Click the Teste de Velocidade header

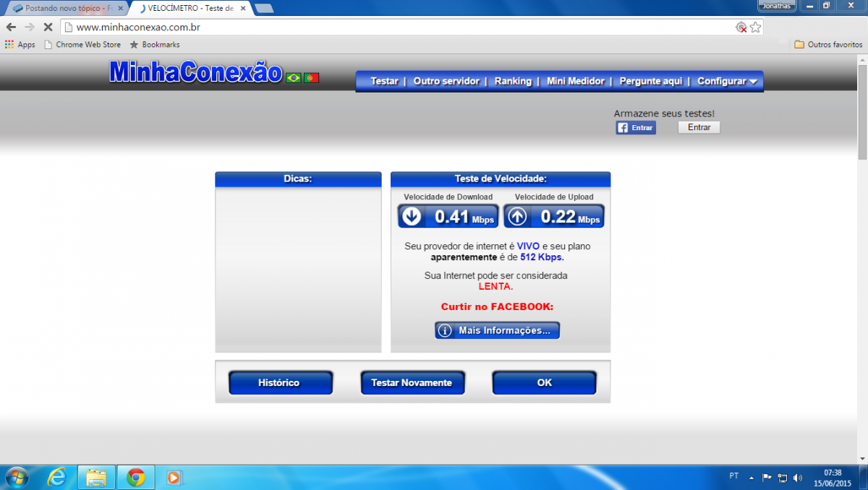(x=501, y=179)
